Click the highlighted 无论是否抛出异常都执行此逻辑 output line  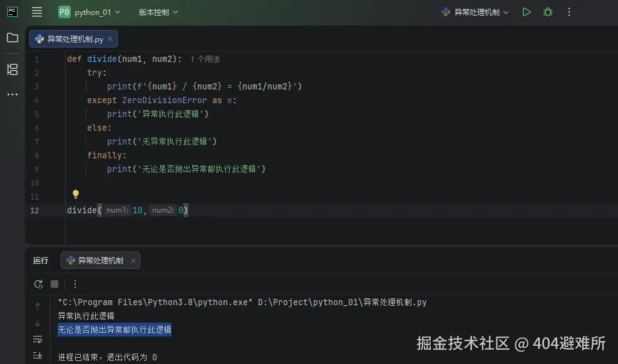tap(115, 330)
